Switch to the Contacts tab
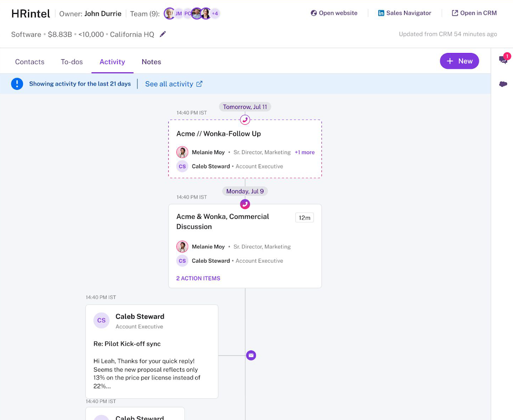The height and width of the screenshot is (420, 513). click(30, 62)
